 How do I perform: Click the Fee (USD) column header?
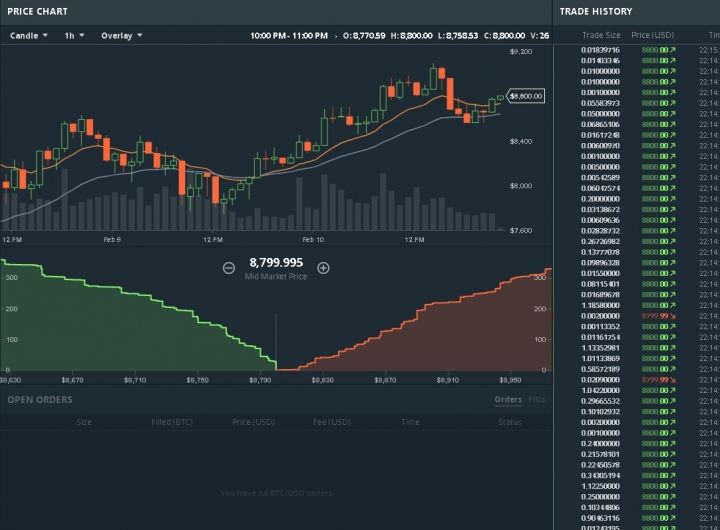tap(332, 422)
